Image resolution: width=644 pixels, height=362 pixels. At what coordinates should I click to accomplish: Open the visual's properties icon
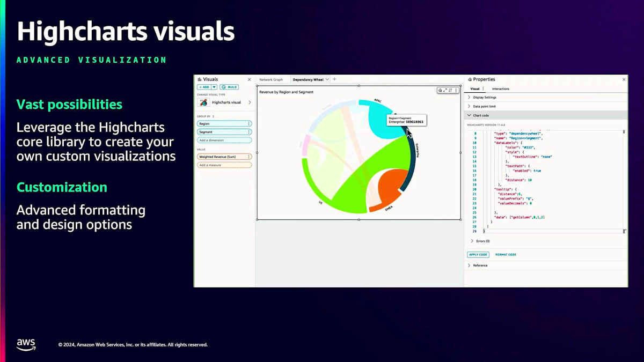[x=440, y=91]
